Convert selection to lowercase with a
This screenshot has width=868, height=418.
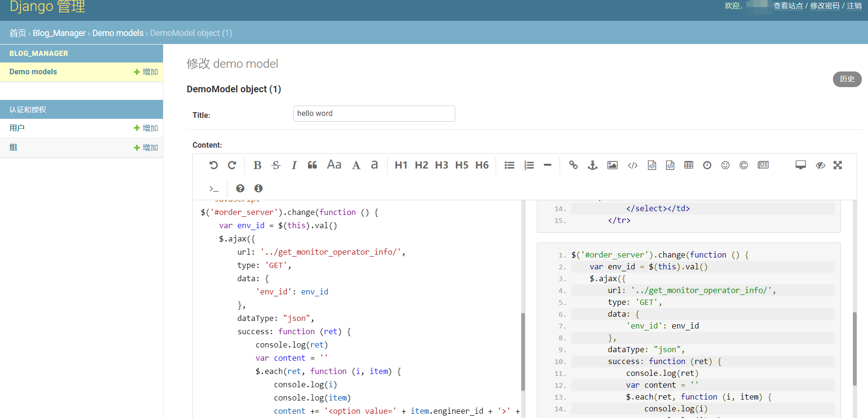374,165
